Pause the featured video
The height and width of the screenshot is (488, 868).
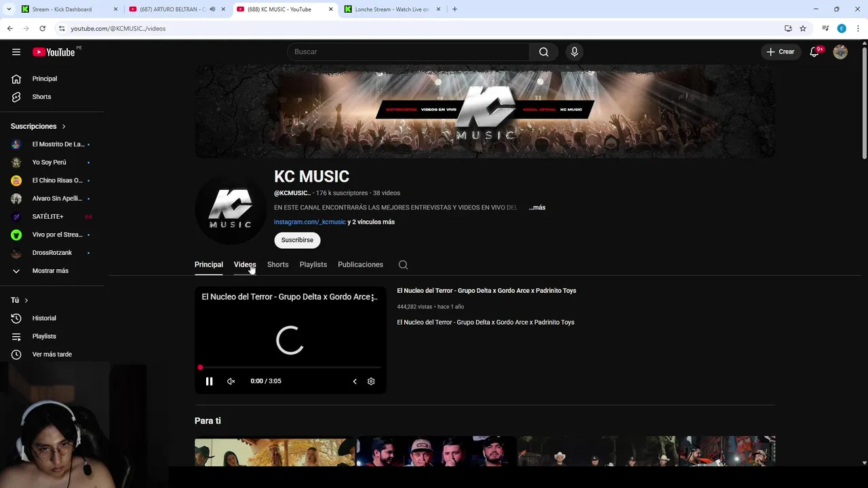[x=209, y=382]
